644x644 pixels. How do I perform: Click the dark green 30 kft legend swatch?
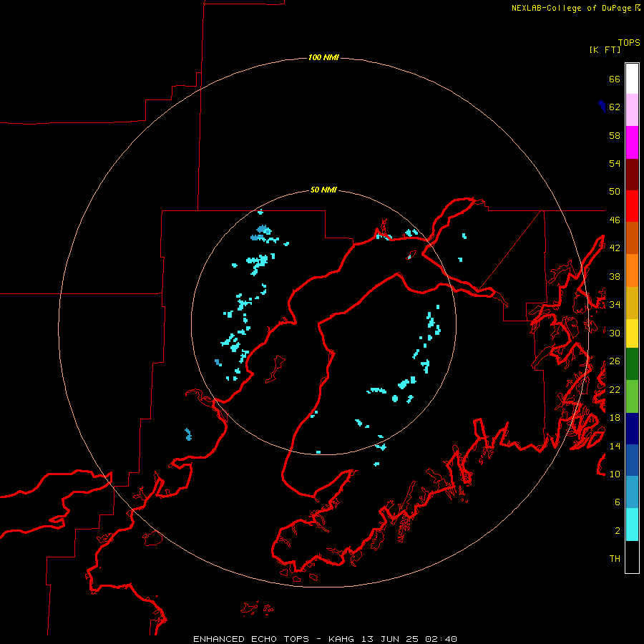click(x=632, y=364)
